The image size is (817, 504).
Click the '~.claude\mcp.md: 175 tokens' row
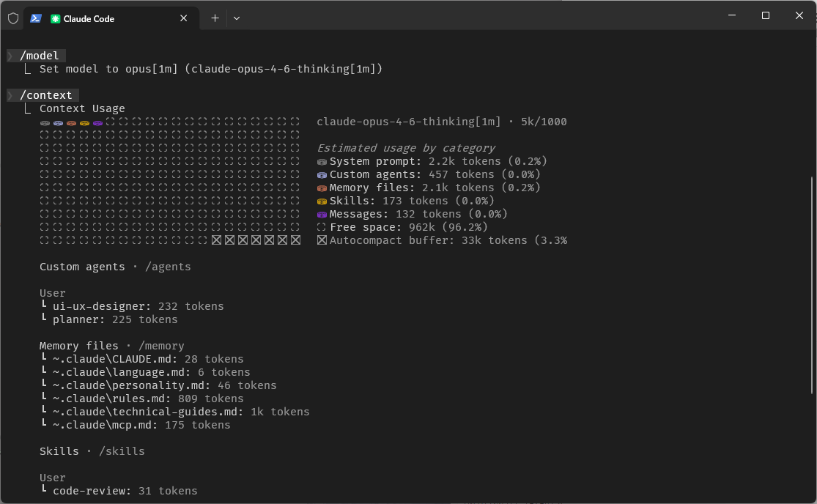(135, 426)
